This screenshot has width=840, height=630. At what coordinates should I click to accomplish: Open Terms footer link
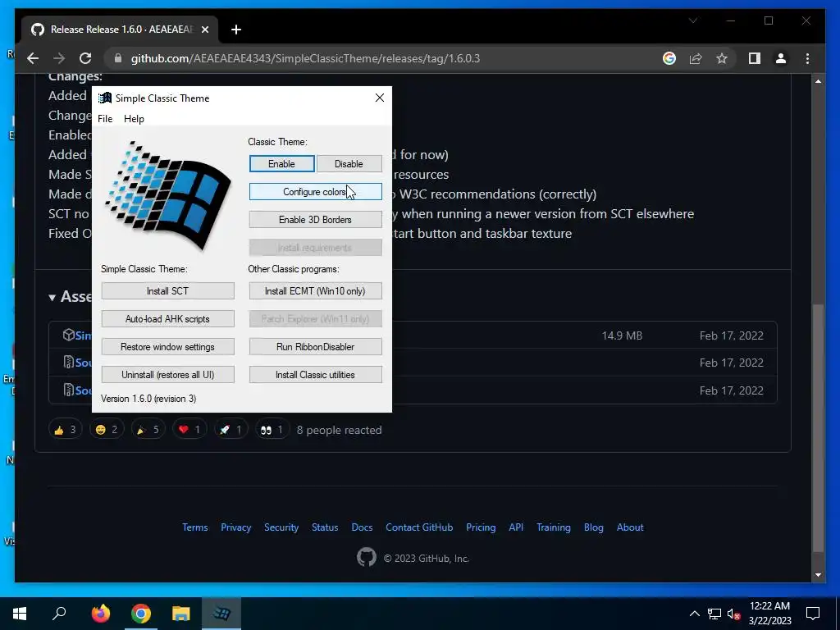pos(195,527)
